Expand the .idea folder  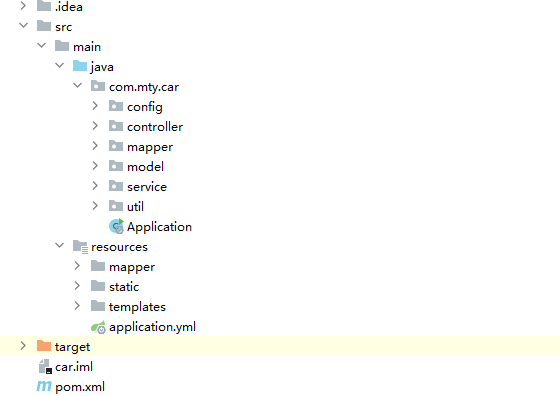(23, 6)
